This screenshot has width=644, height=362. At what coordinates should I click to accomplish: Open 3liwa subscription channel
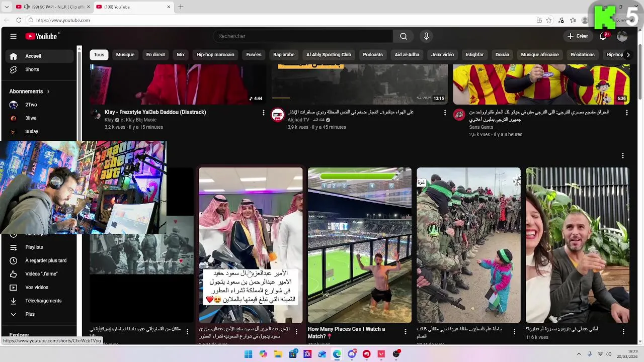point(40,118)
